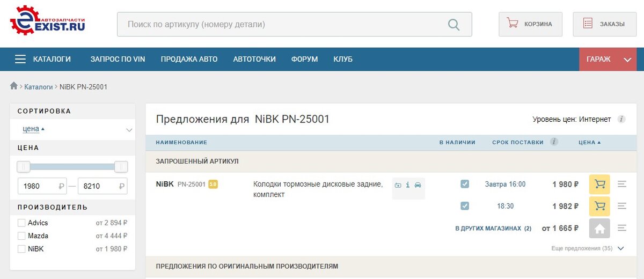Open the Форум section
Screen dimensions: 644x279
click(x=304, y=59)
